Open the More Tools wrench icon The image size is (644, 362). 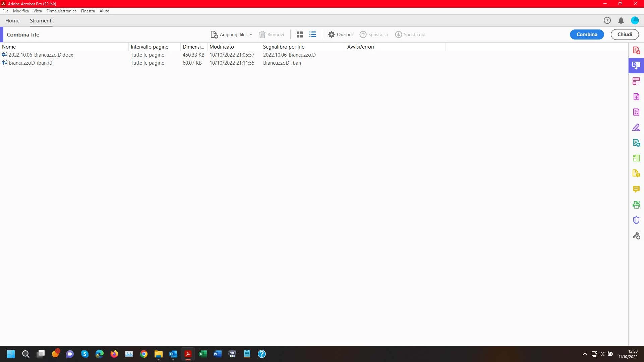click(636, 236)
